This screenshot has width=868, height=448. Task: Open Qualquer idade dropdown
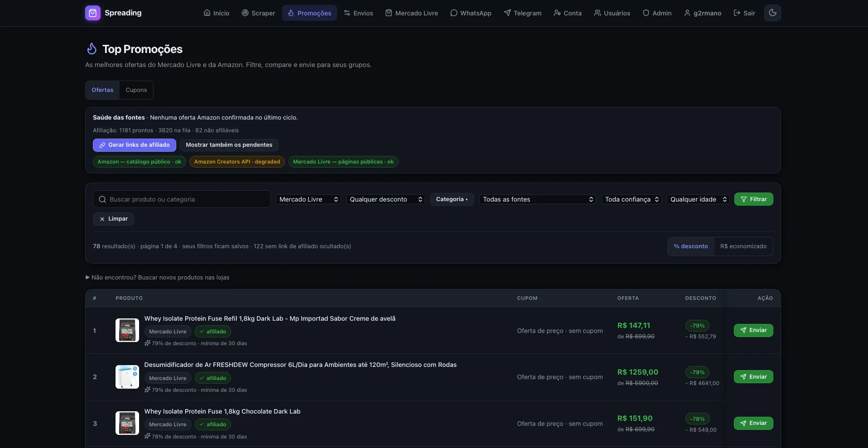pyautogui.click(x=698, y=199)
